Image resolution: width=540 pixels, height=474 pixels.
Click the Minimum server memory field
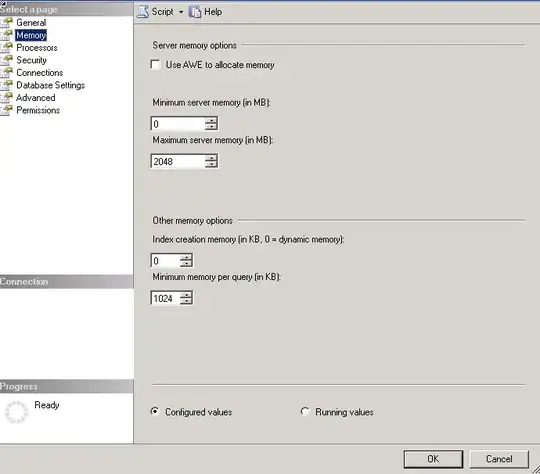click(178, 124)
